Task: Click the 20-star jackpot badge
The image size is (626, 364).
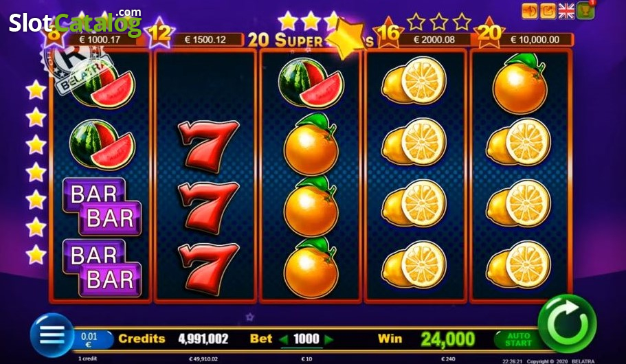Action: pyautogui.click(x=489, y=34)
